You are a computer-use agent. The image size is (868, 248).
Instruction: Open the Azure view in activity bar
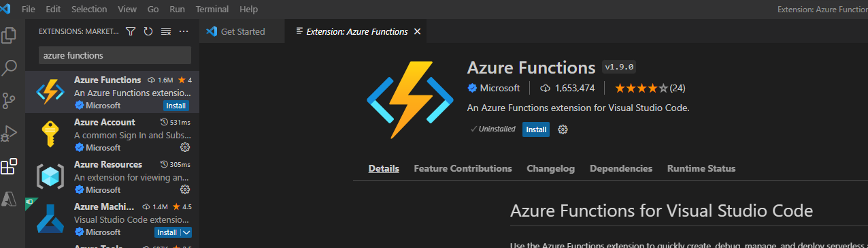(10, 198)
